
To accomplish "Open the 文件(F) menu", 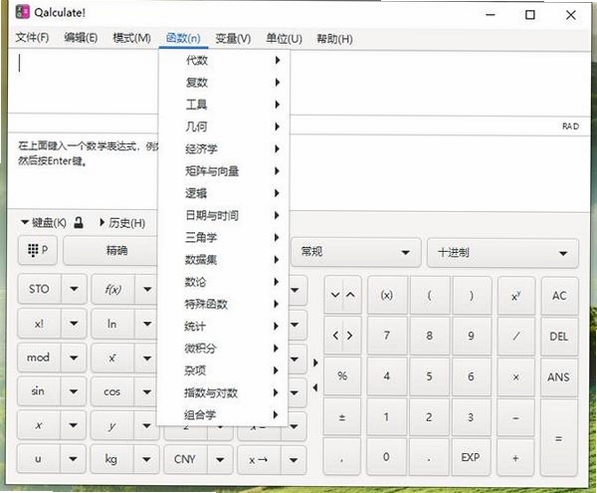I will click(x=32, y=38).
